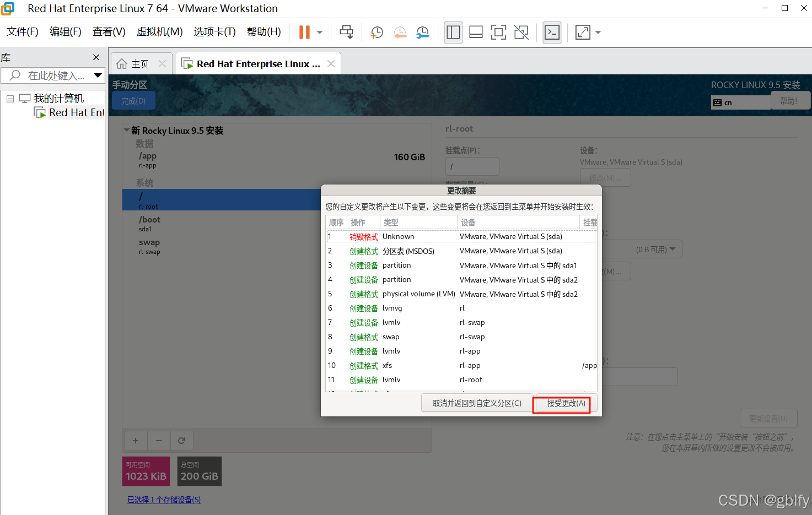Viewport: 812px width, 515px height.
Task: Click send Ctrl+Alt+Del toolbar icon
Action: pos(347,32)
